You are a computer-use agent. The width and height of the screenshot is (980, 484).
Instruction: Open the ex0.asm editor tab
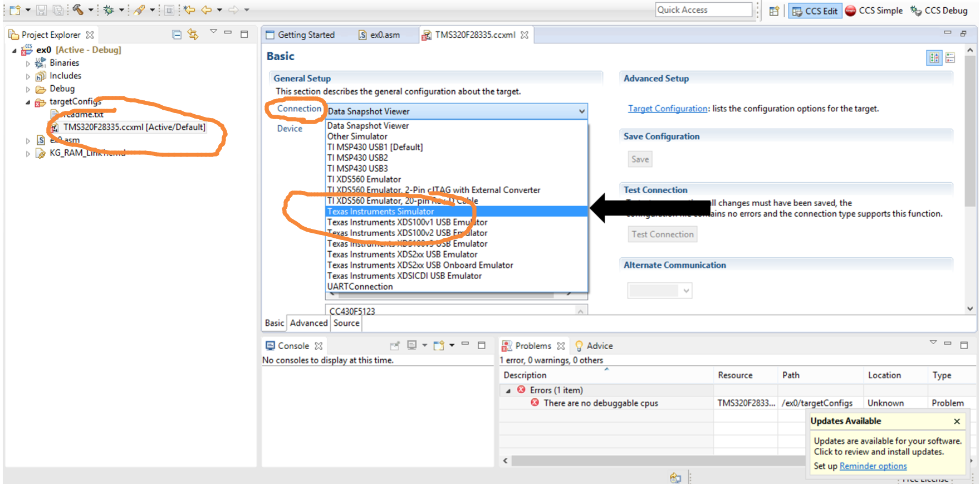click(379, 35)
